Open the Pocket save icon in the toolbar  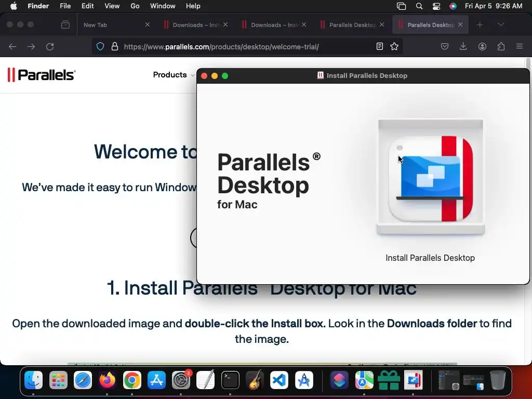(x=445, y=46)
